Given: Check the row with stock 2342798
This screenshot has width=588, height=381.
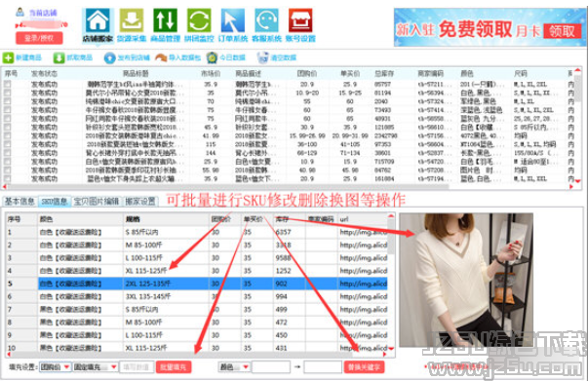Looking at the screenshot, I should point(7,136).
